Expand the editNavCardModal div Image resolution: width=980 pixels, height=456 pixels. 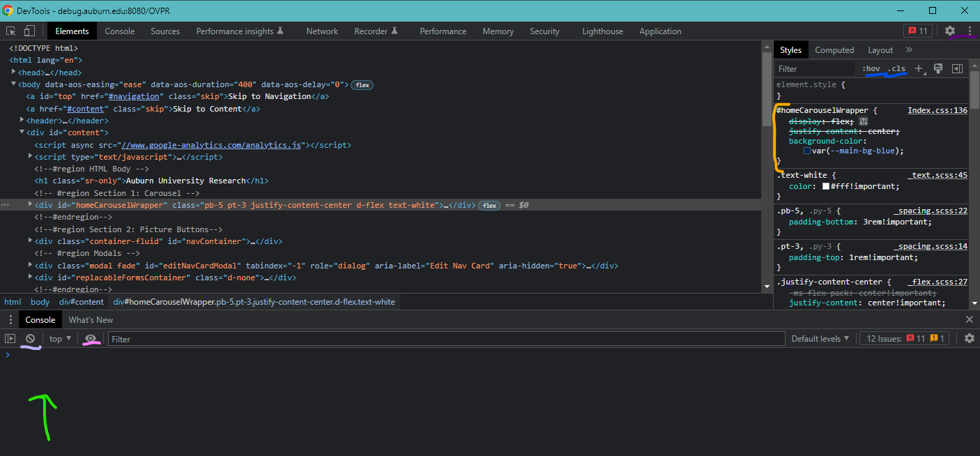[30, 265]
